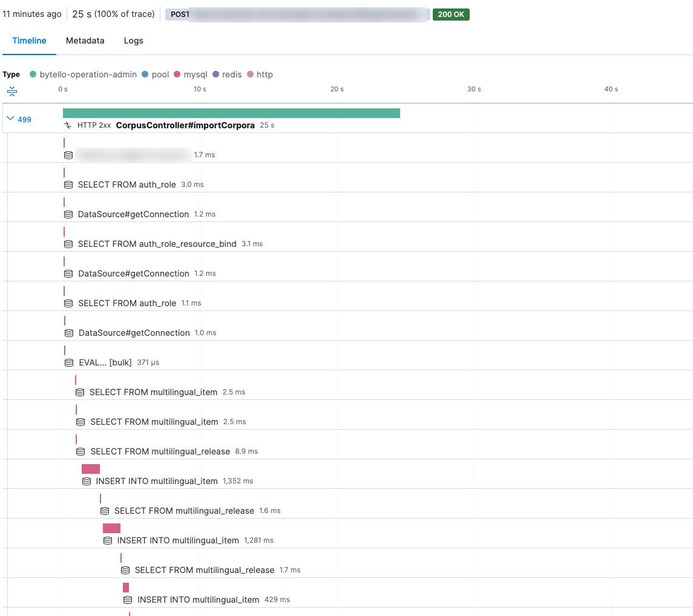Click database icon beside SELECT FROM multilingual_release 8.9 ms

[80, 451]
